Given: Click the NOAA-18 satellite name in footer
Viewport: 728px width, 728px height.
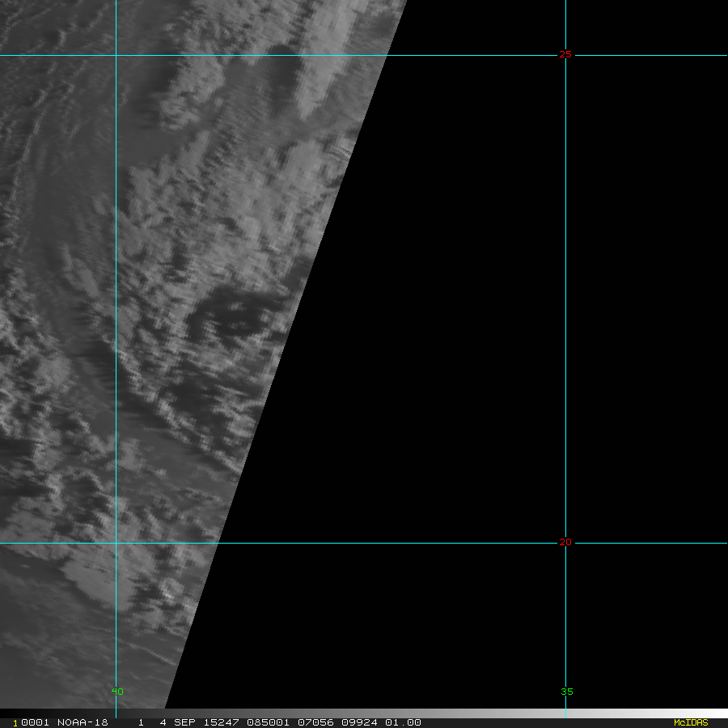Looking at the screenshot, I should 81,722.
